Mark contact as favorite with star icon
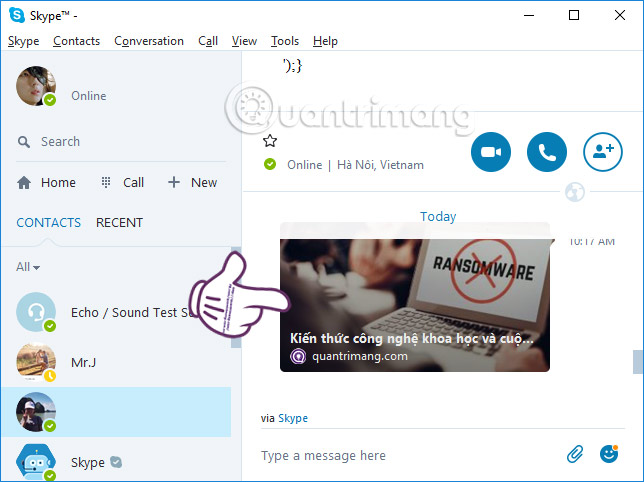This screenshot has height=482, width=644. point(270,141)
